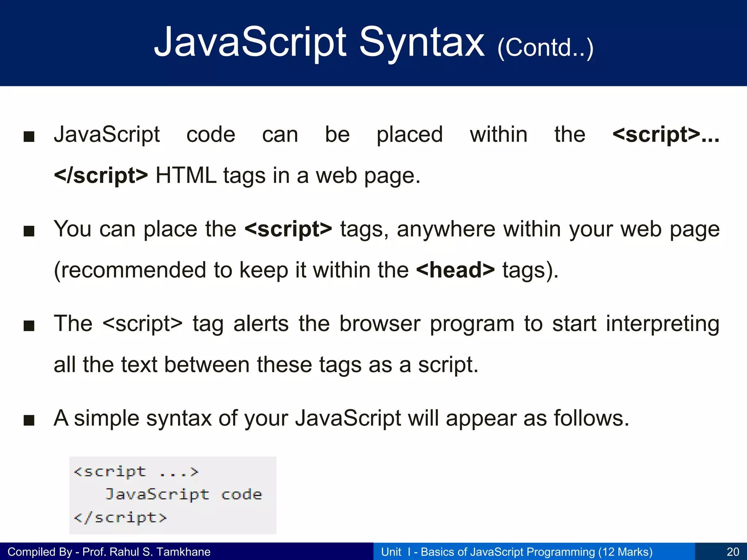Click footer "Compiled By - Prof. Rahul S. Tamkhane"
Image resolution: width=747 pixels, height=560 pixels.
pos(109,552)
